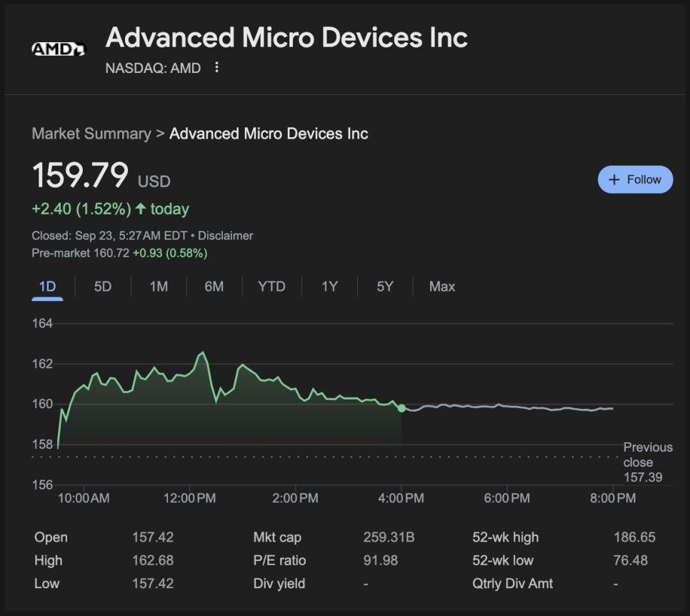Click the Closed: Sep 23 timestamp
This screenshot has height=616, width=690.
[x=109, y=236]
